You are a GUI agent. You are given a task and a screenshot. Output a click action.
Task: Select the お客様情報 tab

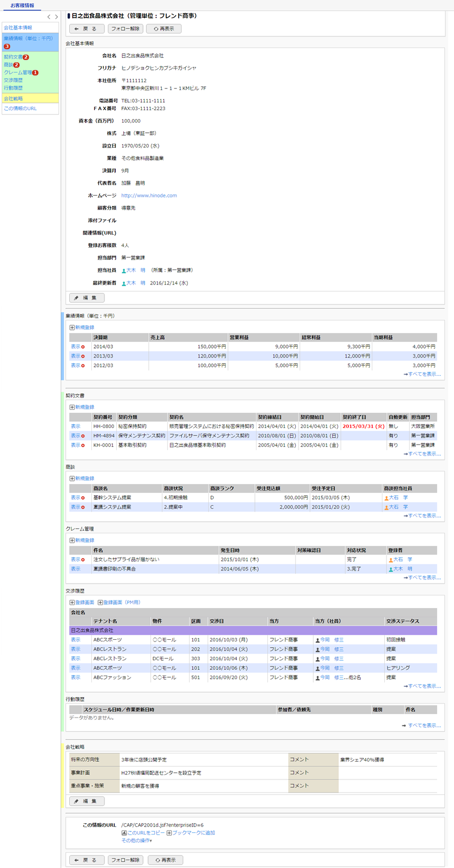point(22,5)
